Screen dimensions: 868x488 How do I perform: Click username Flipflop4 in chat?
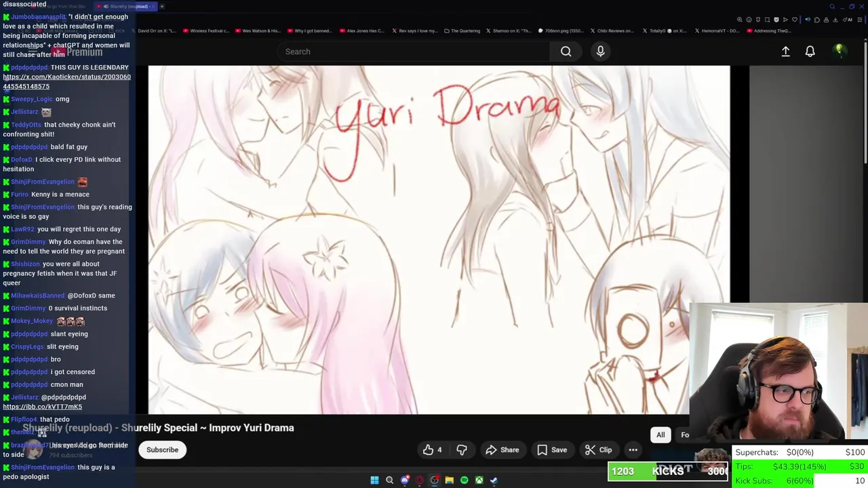point(24,420)
